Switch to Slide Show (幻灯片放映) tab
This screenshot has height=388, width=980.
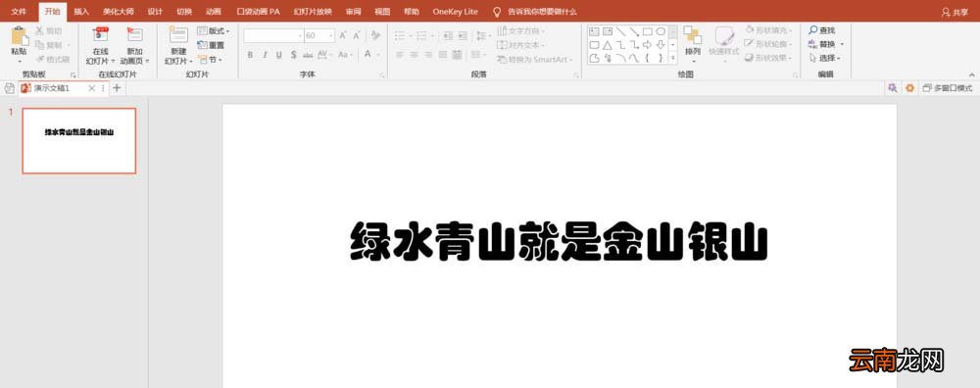[x=313, y=12]
